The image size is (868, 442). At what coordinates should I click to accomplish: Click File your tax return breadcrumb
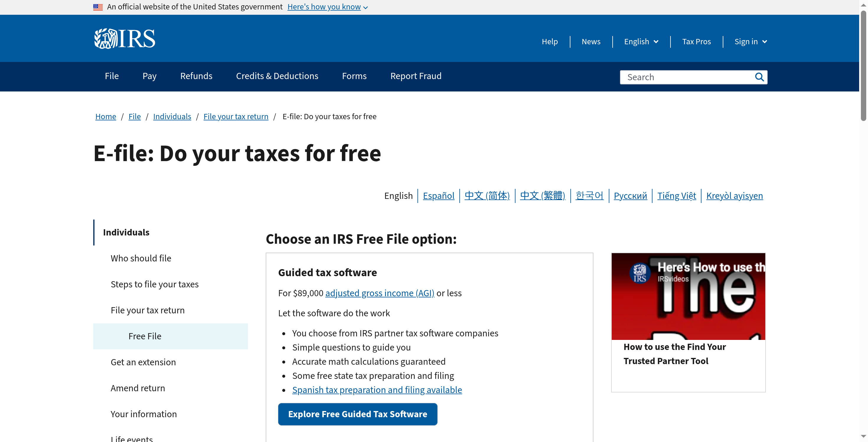click(x=236, y=117)
